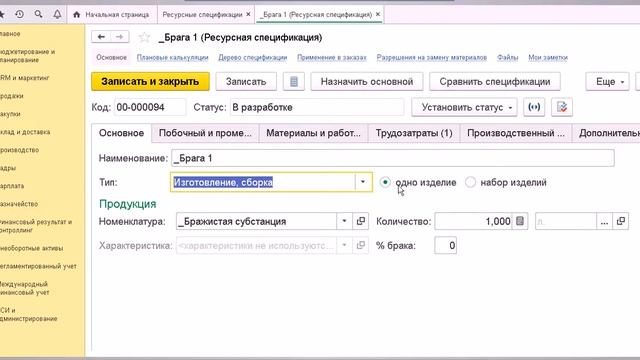640x360 pixels.
Task: Open the Мои заметки link
Action: [x=548, y=58]
